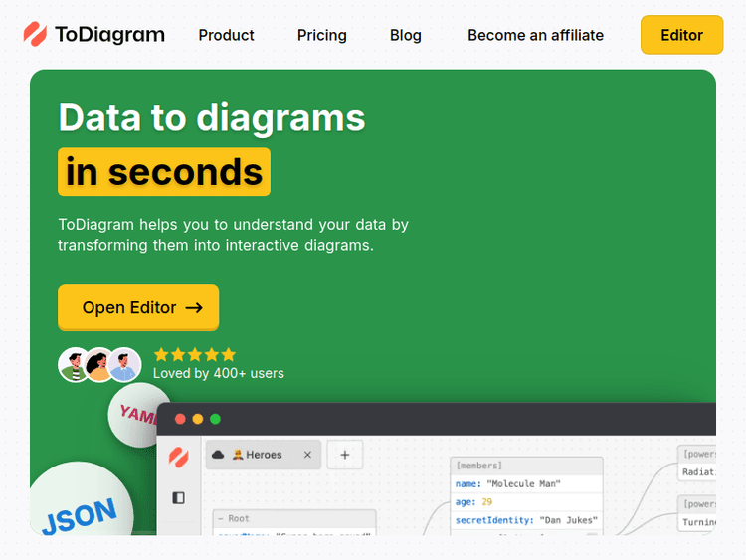This screenshot has height=560, width=746.
Task: Click the five-star rating icons
Action: coord(195,354)
